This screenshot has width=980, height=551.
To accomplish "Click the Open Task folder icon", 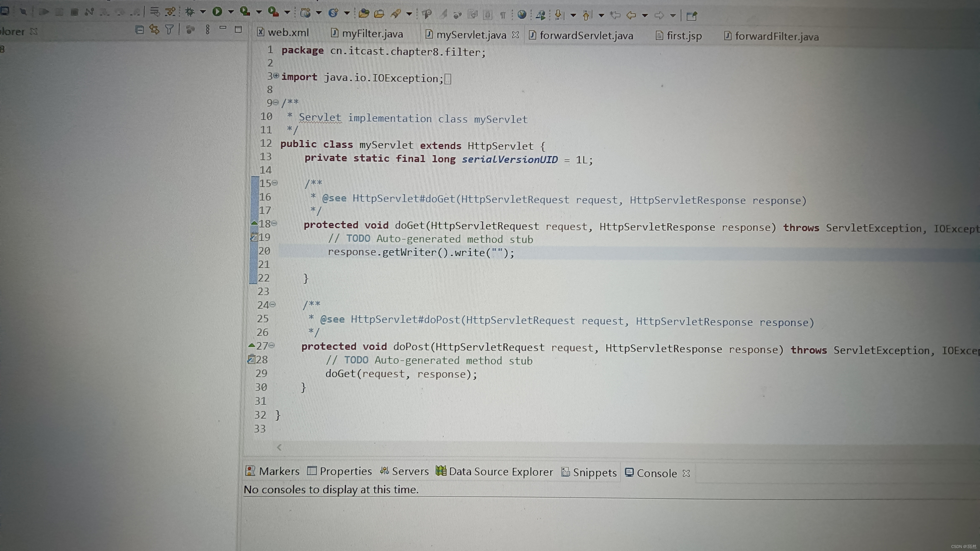I will [x=379, y=14].
